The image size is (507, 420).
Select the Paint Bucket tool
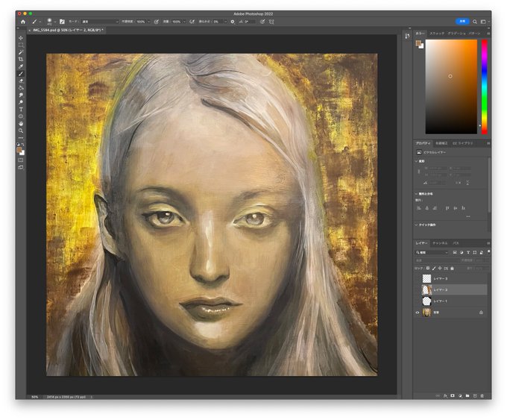(21, 88)
